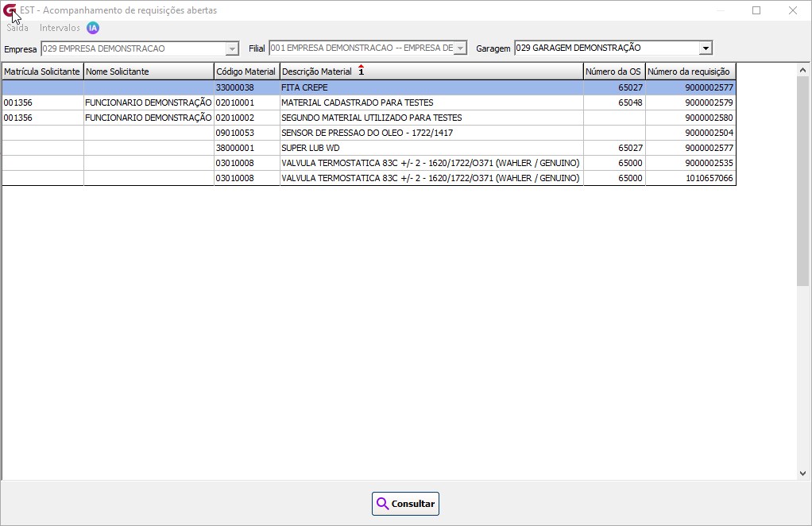Click the IA assistant icon
Viewport: 812px width, 526px height.
(93, 28)
